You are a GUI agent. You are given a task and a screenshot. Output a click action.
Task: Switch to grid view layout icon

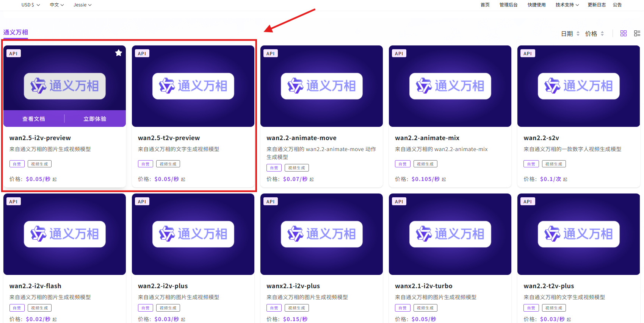coord(624,33)
